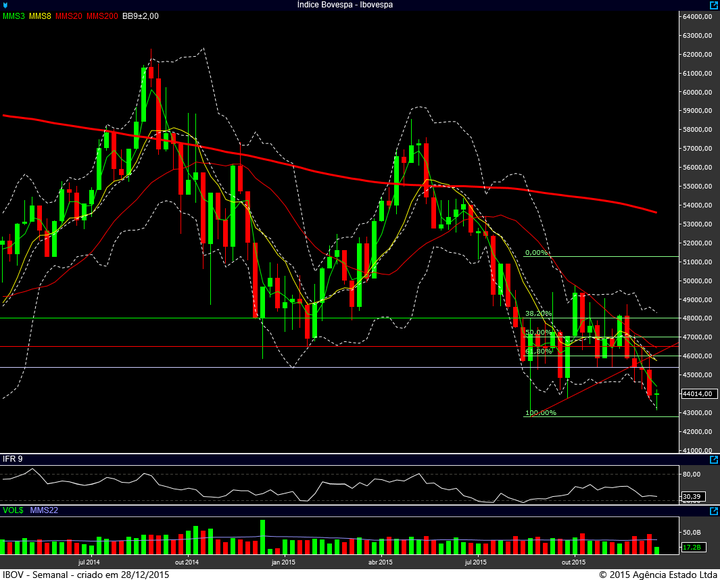Viewport: 720px width, 580px height.
Task: Click the Índice Bovespa - Ibovespa title
Action: (345, 5)
